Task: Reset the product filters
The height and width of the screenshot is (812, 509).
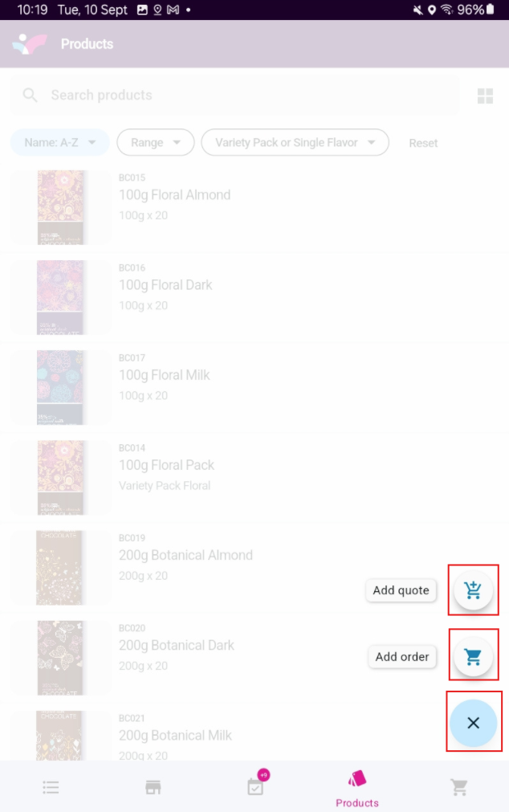Action: coord(423,143)
